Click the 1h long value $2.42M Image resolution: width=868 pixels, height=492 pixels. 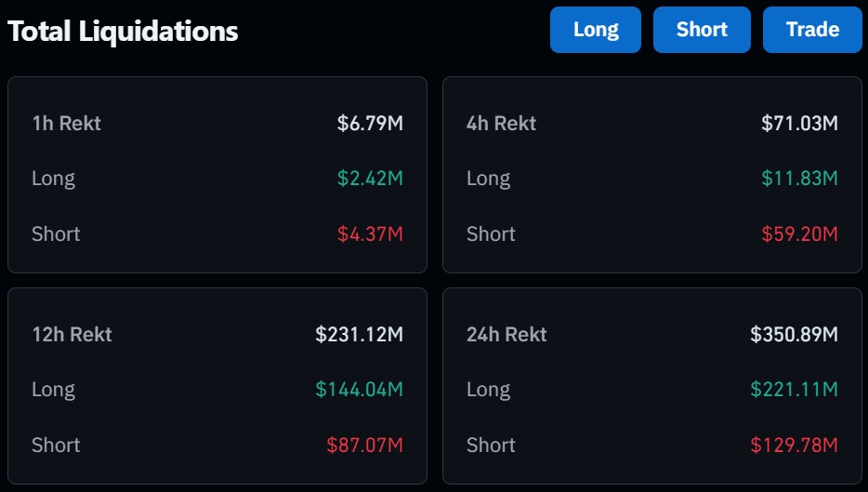pos(370,179)
